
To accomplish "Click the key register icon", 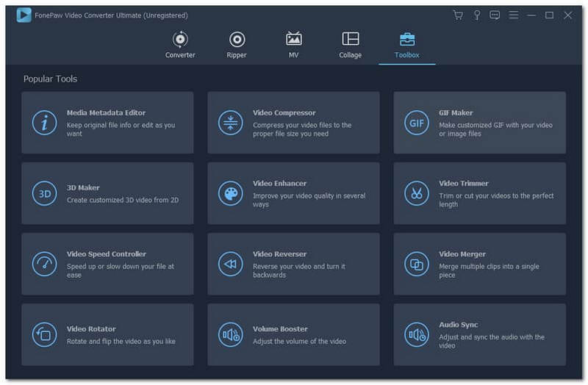I will coord(476,15).
